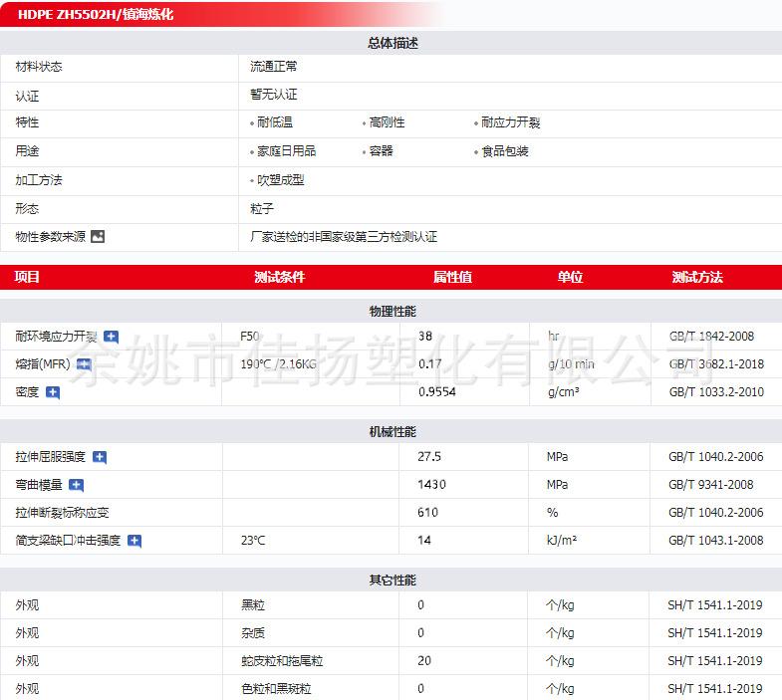Click the 总体描述 section header
Image resolution: width=782 pixels, height=700 pixels.
(x=391, y=43)
